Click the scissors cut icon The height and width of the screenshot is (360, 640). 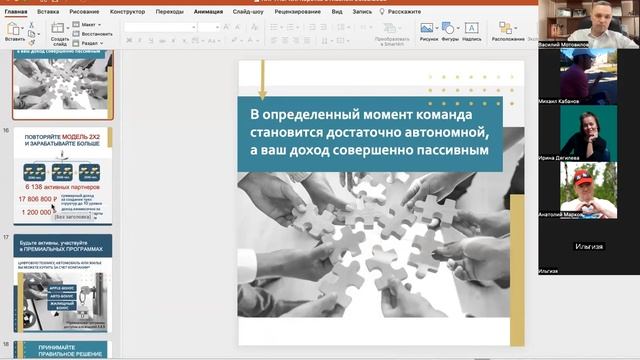(x=31, y=25)
